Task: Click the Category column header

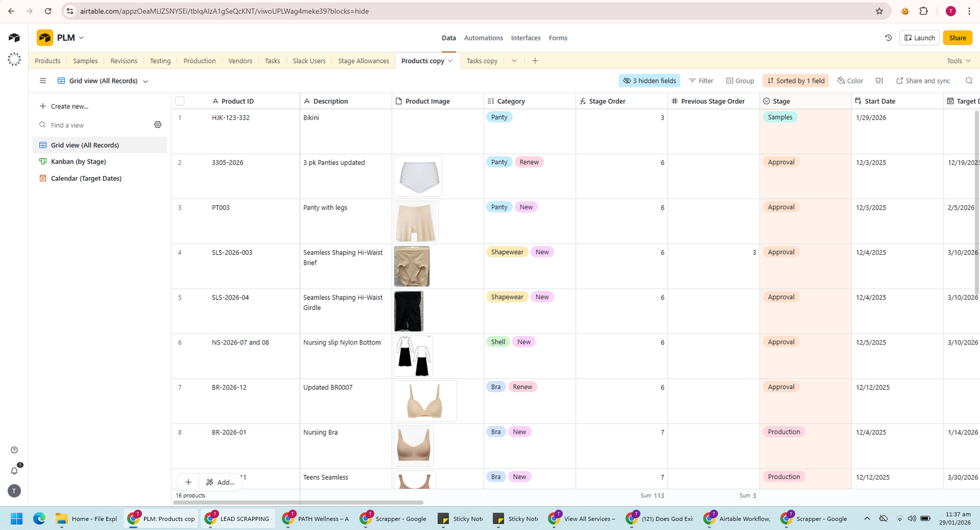Action: point(530,101)
